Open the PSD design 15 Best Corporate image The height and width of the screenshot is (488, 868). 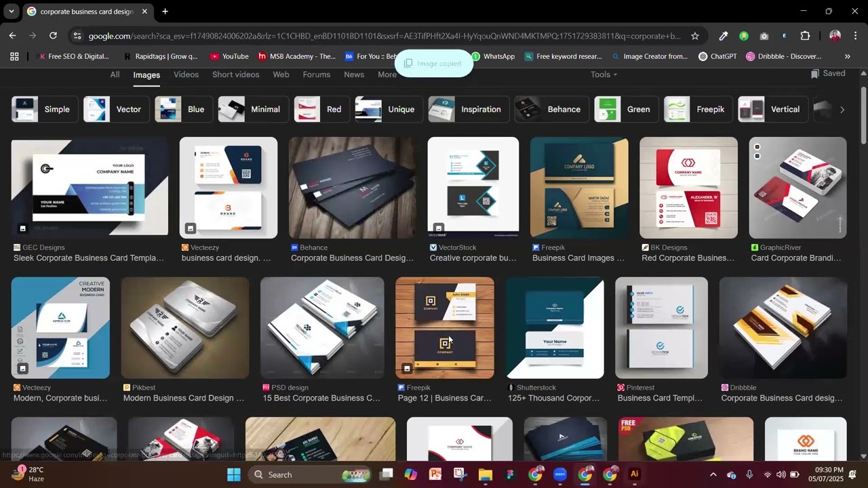click(x=322, y=327)
